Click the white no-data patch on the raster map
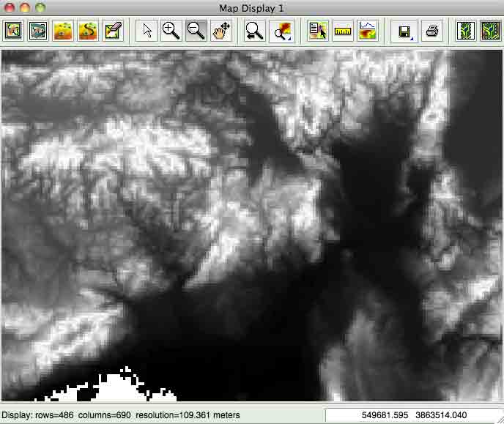Image resolution: width=504 pixels, height=424 pixels. (x=116, y=389)
